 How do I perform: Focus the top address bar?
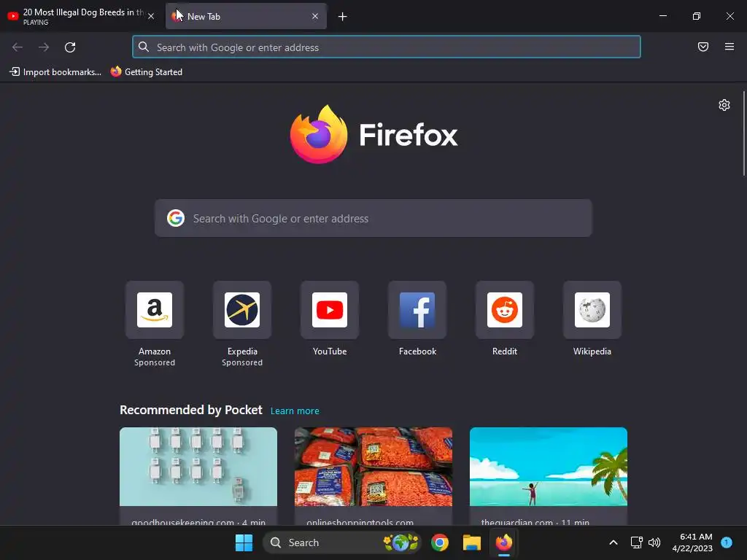(387, 47)
